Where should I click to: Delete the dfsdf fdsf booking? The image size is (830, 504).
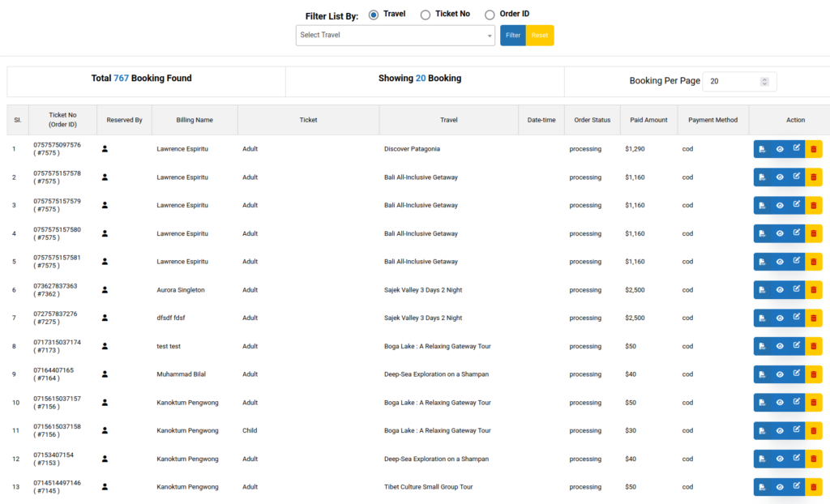[x=814, y=318]
